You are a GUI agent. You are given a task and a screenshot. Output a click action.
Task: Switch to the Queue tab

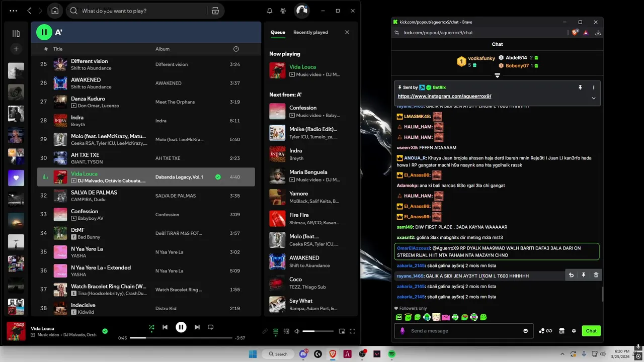tap(278, 32)
